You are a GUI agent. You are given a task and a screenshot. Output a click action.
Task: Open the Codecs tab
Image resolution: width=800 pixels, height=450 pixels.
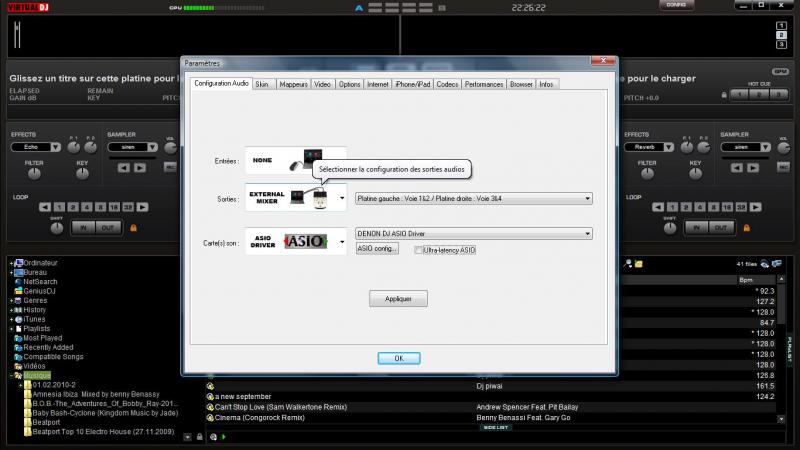[x=447, y=84]
